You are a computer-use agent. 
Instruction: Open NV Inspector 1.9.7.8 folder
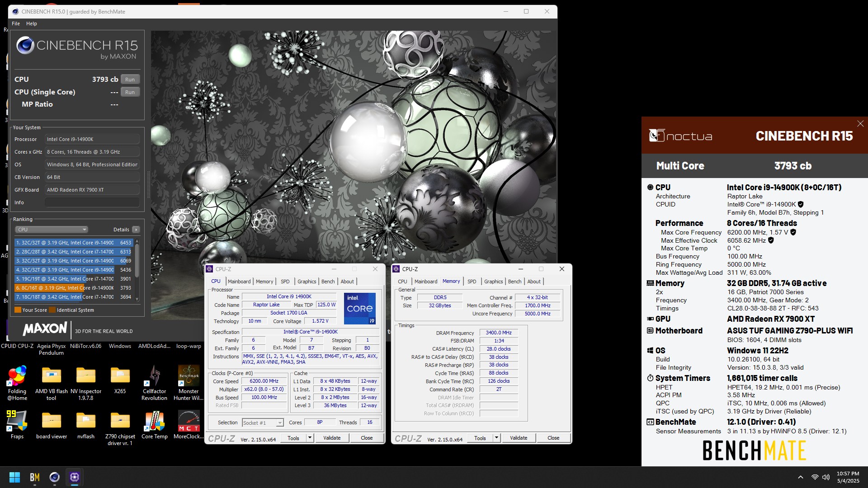(x=86, y=383)
